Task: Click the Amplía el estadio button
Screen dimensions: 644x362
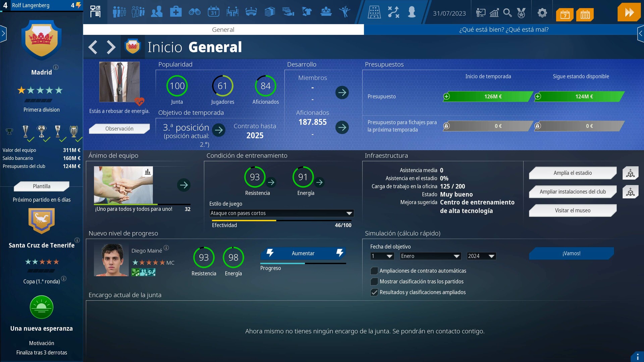Action: tap(572, 173)
